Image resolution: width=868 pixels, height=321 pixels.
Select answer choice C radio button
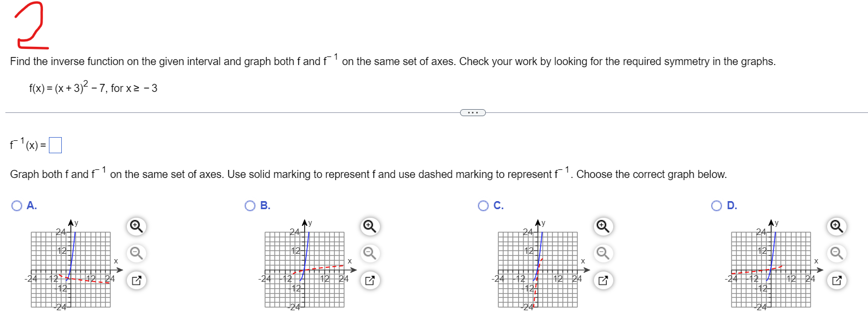click(x=483, y=205)
